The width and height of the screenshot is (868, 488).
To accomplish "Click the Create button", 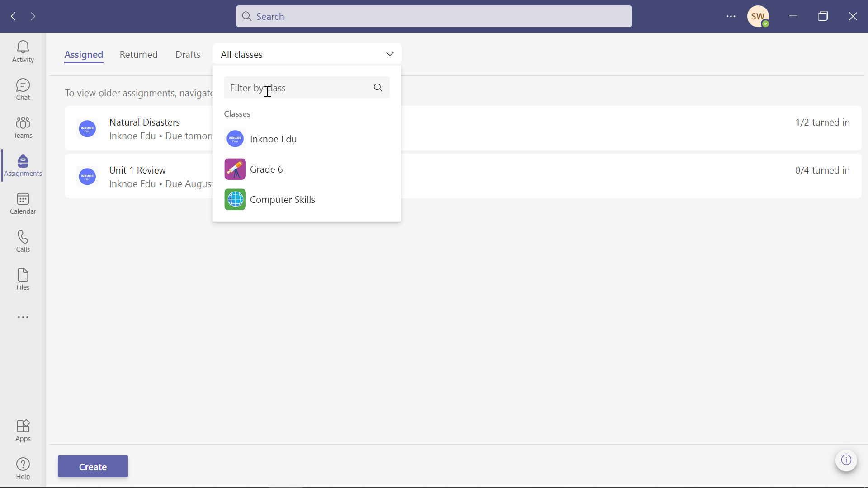I will coord(92,467).
